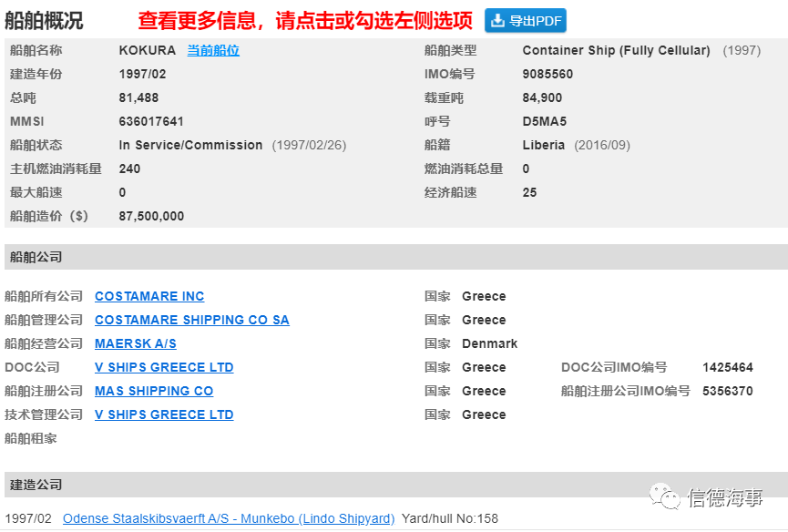Select the flag value Liberia
The width and height of the screenshot is (788, 532).
pyautogui.click(x=544, y=145)
